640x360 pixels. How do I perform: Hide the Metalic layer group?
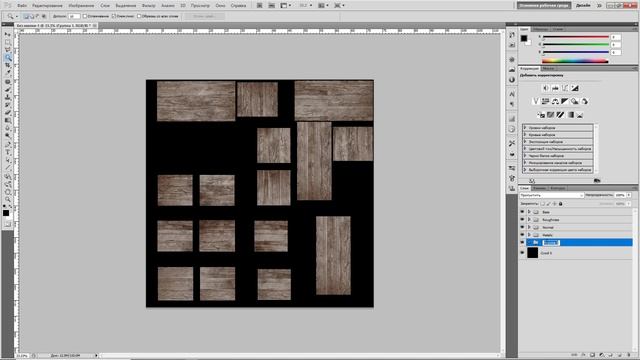(522, 235)
